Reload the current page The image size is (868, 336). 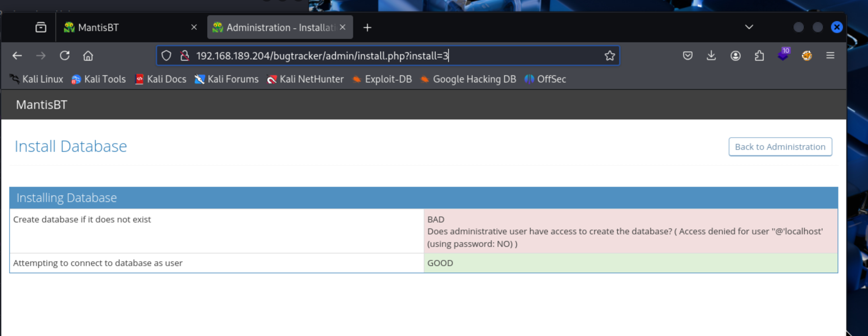65,55
